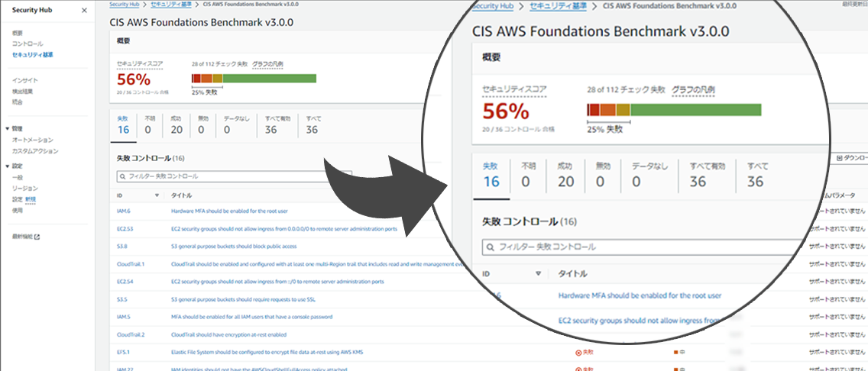Viewport: 868px width, 371px height.
Task: Open control ID EFS.1
Action: click(123, 353)
